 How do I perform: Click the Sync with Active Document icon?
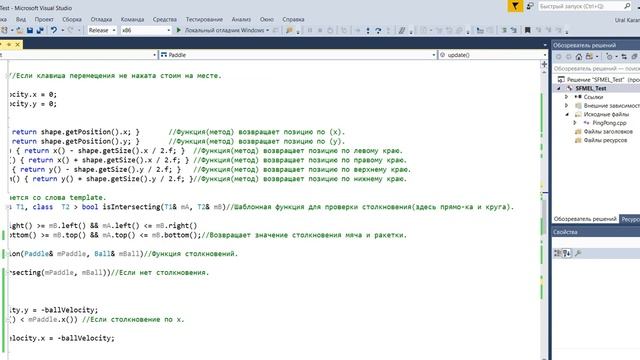point(624,57)
